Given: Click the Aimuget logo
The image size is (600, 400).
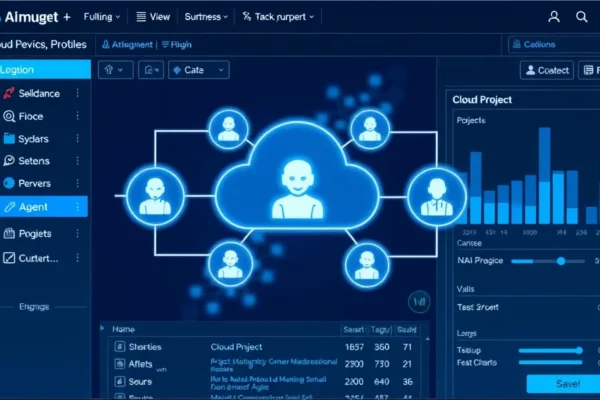Looking at the screenshot, I should click(x=31, y=17).
